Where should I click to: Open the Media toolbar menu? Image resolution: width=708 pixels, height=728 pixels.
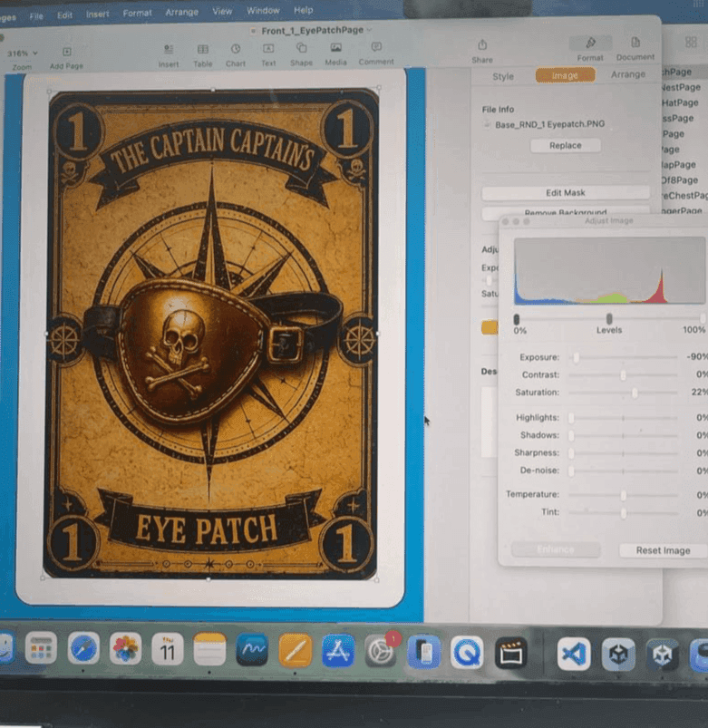335,47
